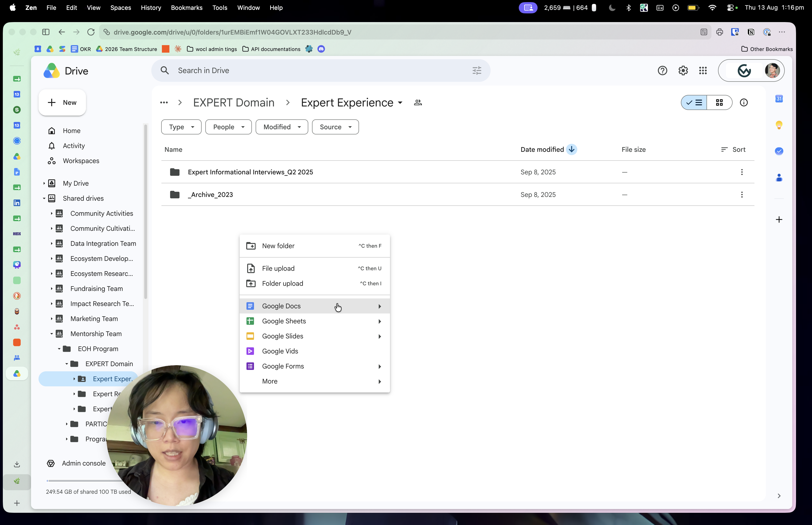Switch to list layout view
812x525 pixels.
694,103
